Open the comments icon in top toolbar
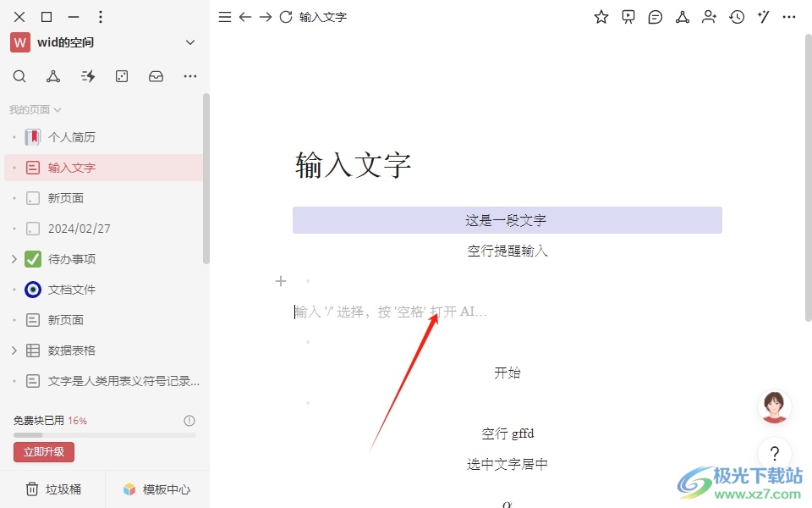 (655, 17)
